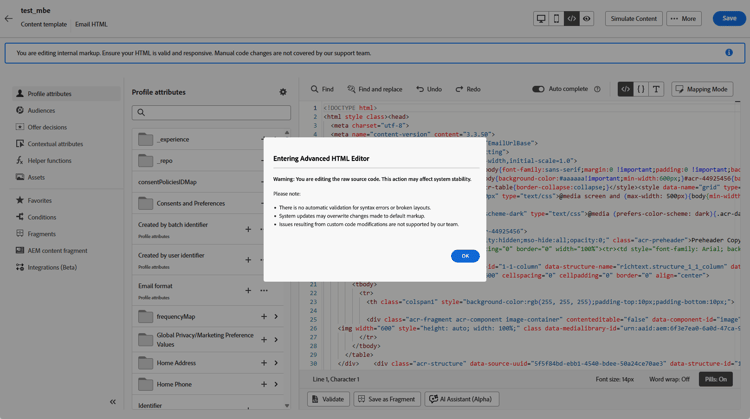750x419 pixels.
Task: Open the Fragments section
Action: point(42,234)
